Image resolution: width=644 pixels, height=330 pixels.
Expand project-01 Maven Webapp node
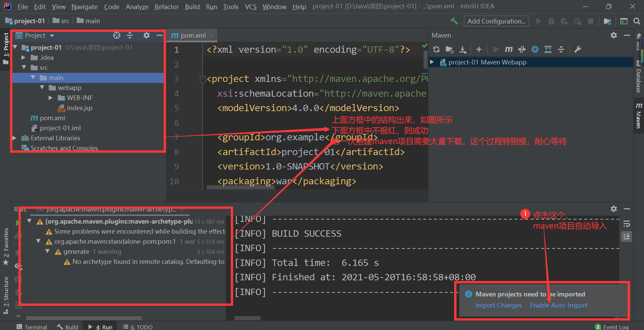[x=432, y=62]
